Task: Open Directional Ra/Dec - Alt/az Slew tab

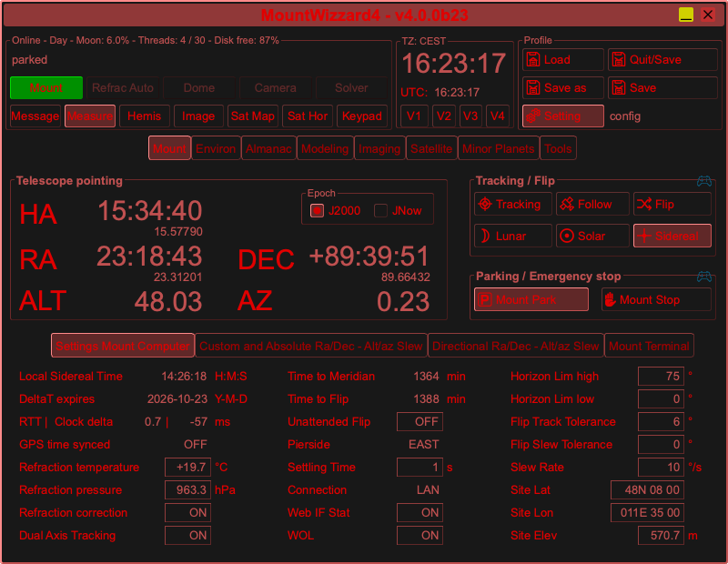Action: 516,346
